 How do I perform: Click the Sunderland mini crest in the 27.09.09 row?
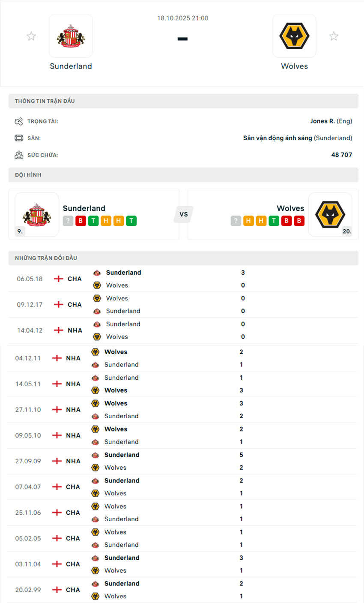[95, 455]
